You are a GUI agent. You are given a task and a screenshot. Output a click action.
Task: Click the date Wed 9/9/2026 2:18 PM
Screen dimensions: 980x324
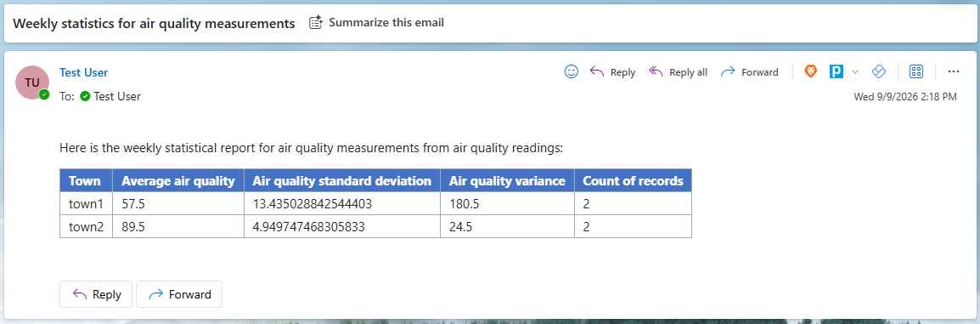point(905,97)
